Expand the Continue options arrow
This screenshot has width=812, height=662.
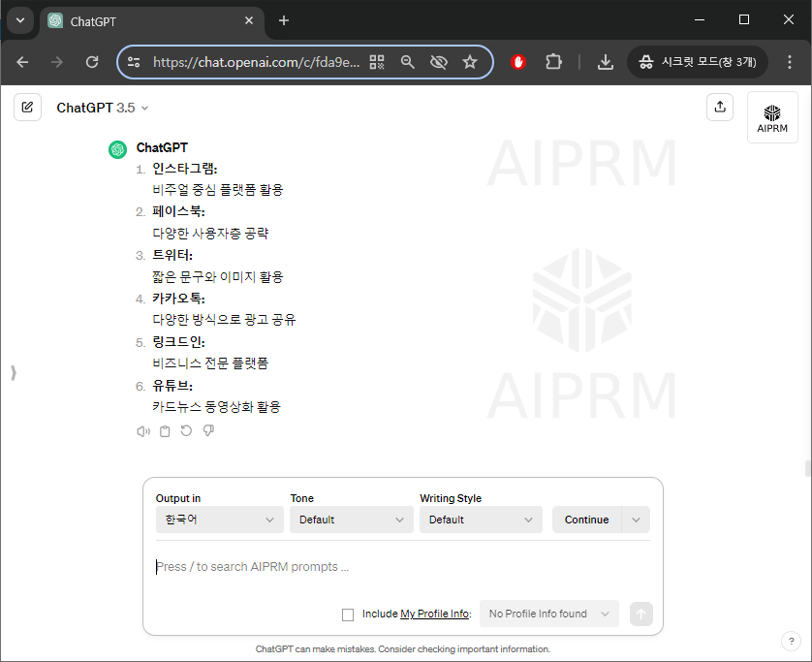pos(636,520)
